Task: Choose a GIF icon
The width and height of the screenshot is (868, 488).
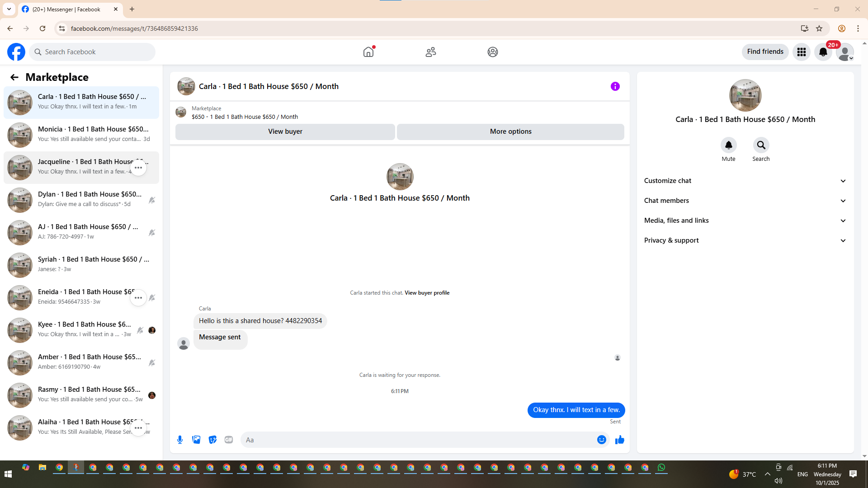Action: tap(229, 440)
